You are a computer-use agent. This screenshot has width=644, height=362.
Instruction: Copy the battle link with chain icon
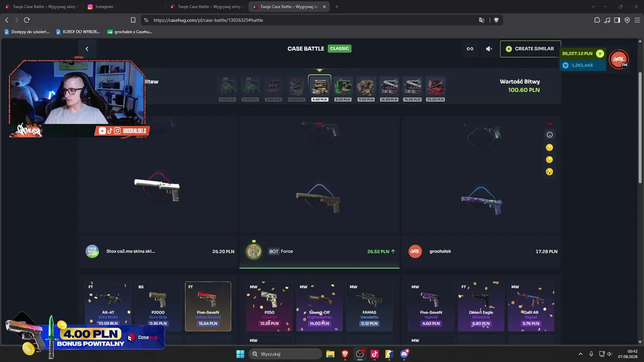click(470, 49)
